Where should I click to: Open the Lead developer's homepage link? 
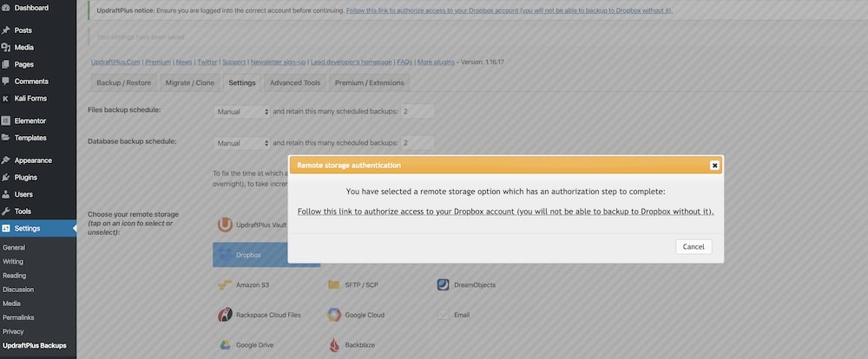(x=352, y=62)
